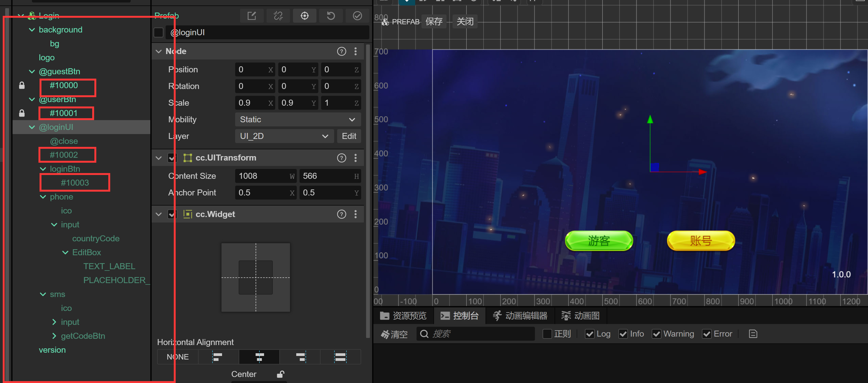Image resolution: width=868 pixels, height=383 pixels.
Task: Disable the cc.UITransform component checkbox
Action: [x=172, y=158]
